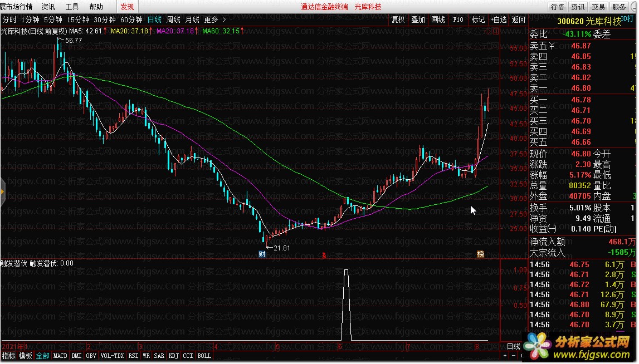The image size is (639, 364).
Task: Open the 发现 tab in menu bar
Action: point(127,7)
